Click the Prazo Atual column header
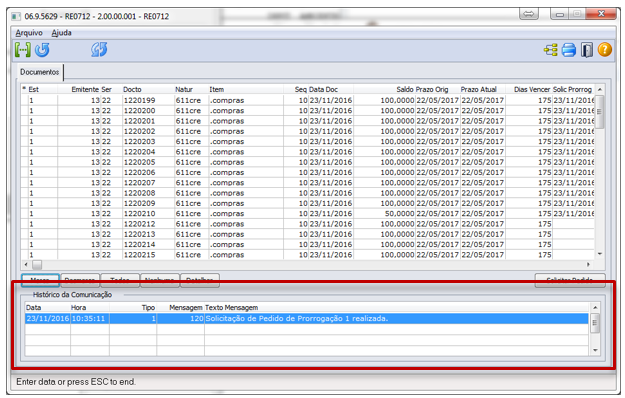The width and height of the screenshot is (625, 398). click(478, 90)
